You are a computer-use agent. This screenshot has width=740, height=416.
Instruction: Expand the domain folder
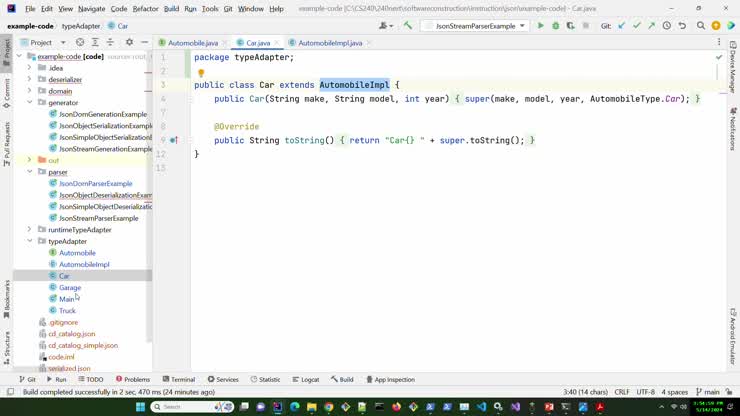click(29, 91)
